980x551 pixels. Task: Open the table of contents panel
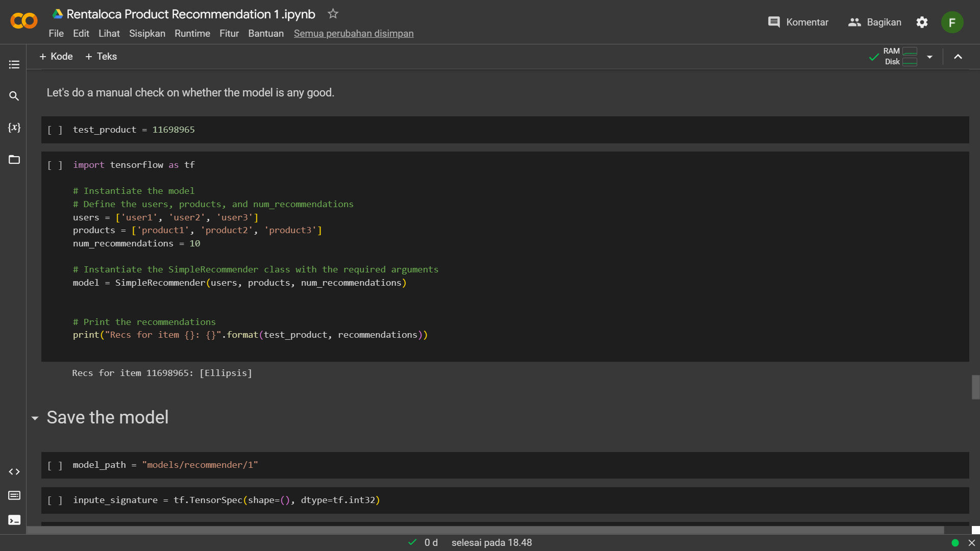[14, 64]
